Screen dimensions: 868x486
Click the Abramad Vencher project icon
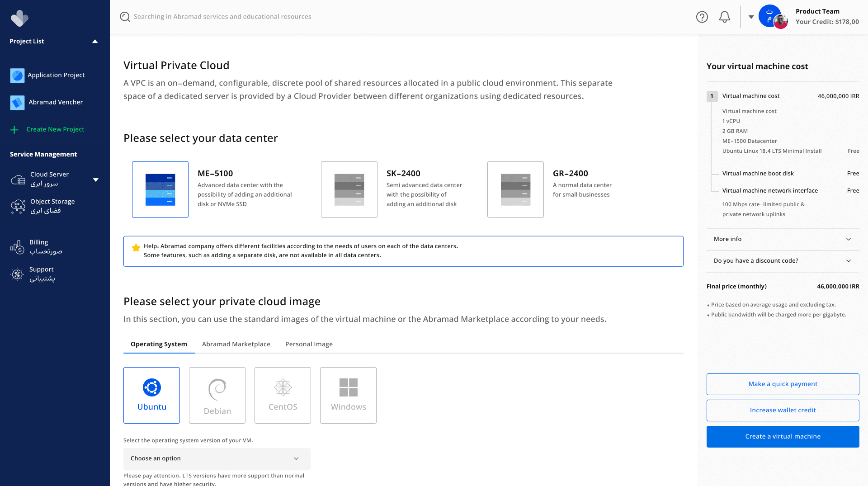[x=17, y=103]
